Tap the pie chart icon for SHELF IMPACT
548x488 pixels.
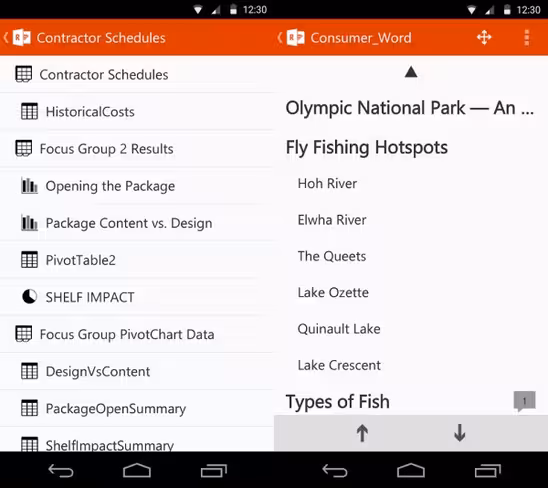coord(29,297)
